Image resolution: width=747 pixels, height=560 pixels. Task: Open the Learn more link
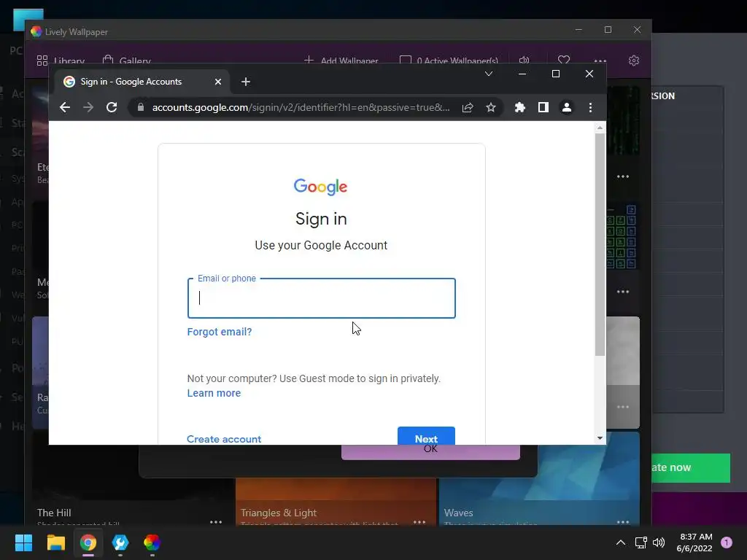(214, 393)
